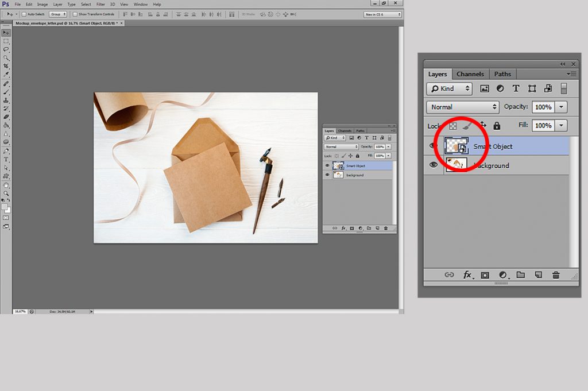588x391 pixels.
Task: Add a layer mask from the Layers panel
Action: [x=485, y=274]
